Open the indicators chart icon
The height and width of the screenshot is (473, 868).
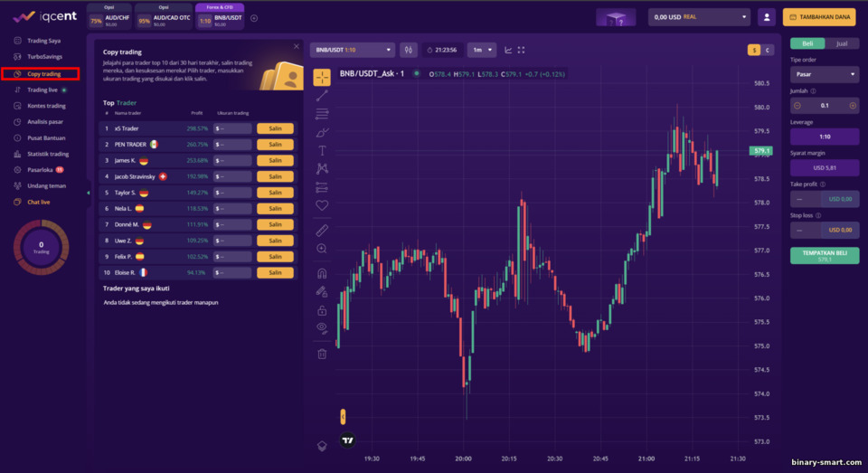[x=508, y=50]
